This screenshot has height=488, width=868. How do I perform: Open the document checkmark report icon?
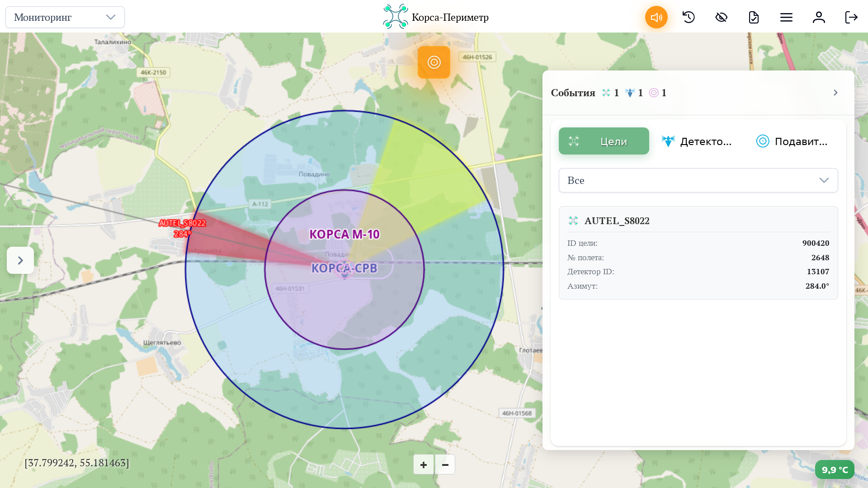[754, 17]
